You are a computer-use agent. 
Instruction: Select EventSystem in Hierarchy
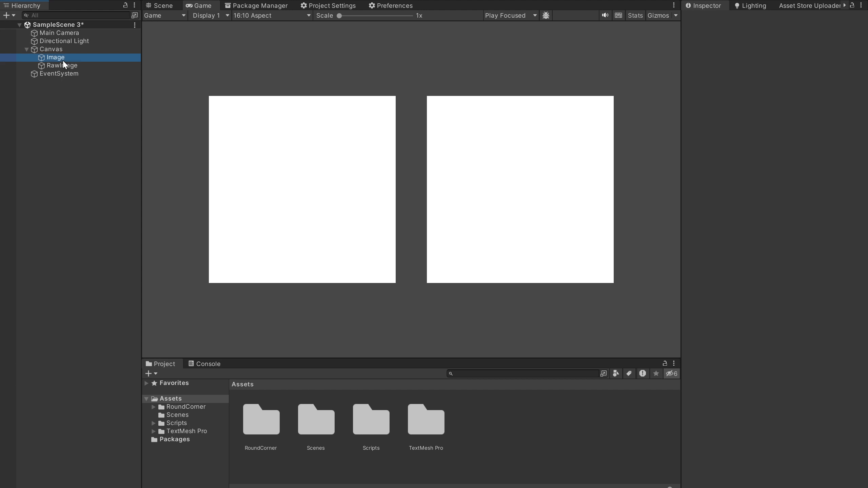pyautogui.click(x=59, y=74)
